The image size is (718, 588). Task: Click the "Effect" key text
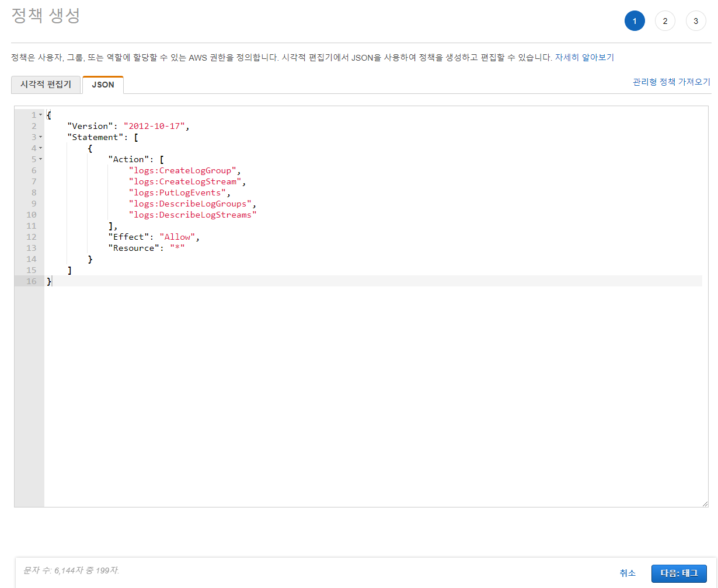[x=128, y=237]
